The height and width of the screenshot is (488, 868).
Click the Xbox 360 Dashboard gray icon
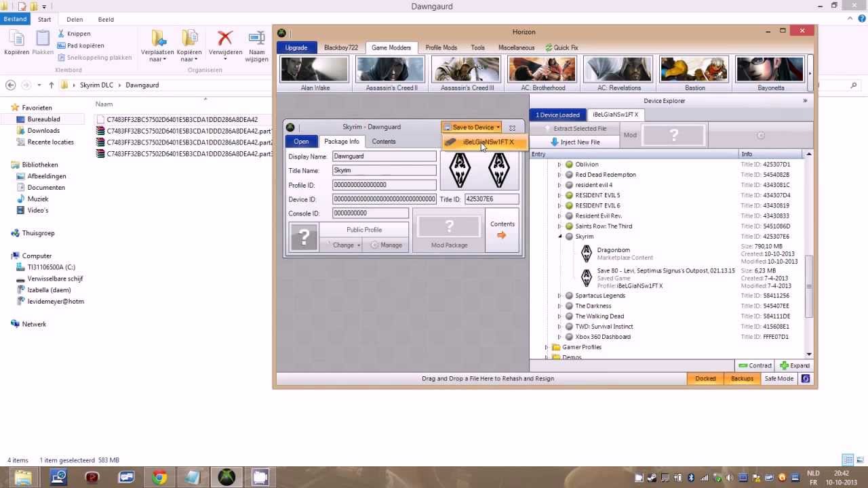570,337
